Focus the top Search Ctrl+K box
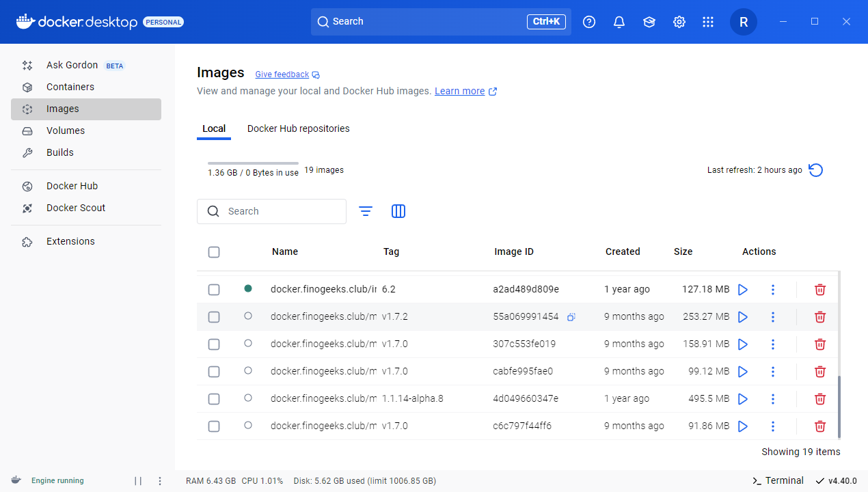The height and width of the screenshot is (492, 868). [x=441, y=22]
